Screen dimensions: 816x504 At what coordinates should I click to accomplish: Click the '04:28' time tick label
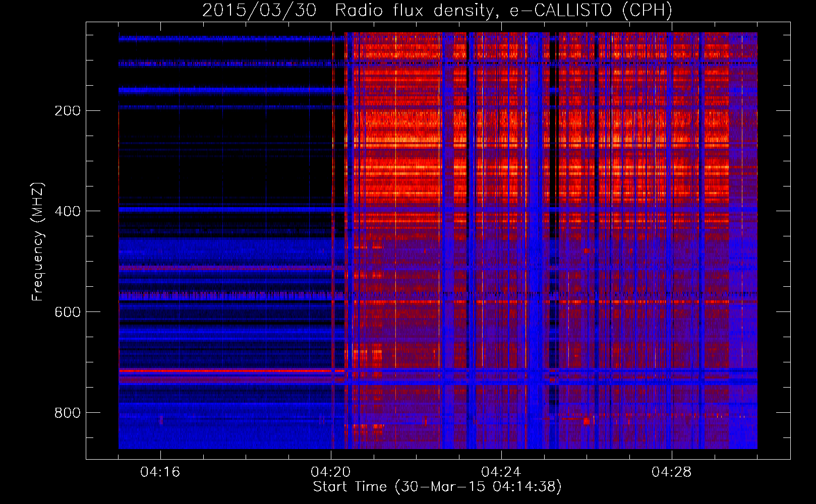672,472
